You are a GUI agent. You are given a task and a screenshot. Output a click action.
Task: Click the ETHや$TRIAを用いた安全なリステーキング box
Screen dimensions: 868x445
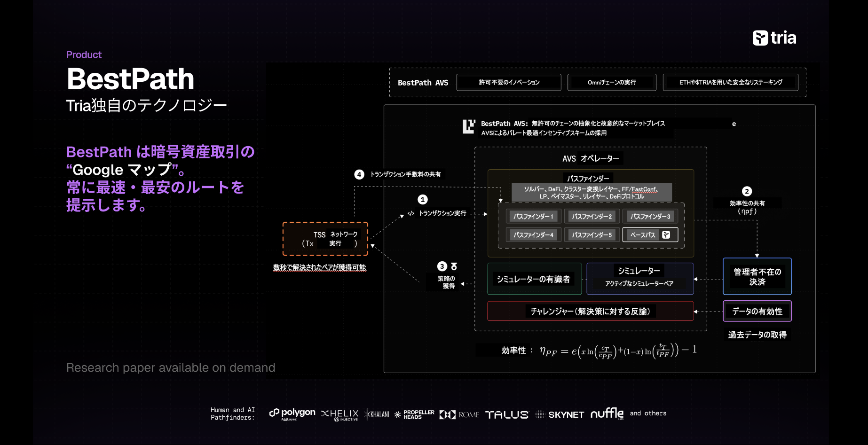(730, 82)
